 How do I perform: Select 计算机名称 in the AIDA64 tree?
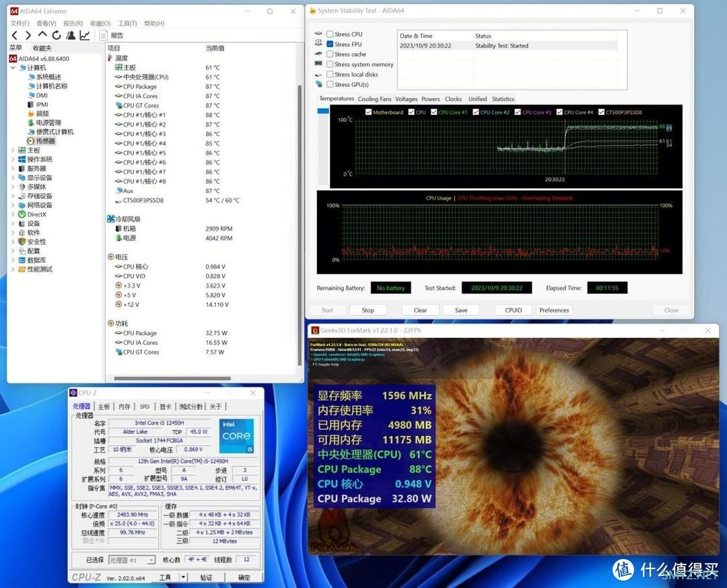[51, 86]
